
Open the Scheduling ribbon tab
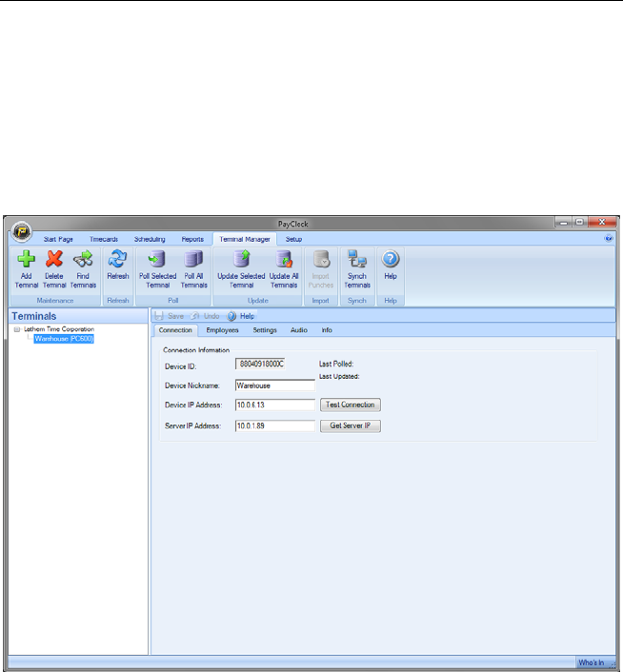pos(150,239)
